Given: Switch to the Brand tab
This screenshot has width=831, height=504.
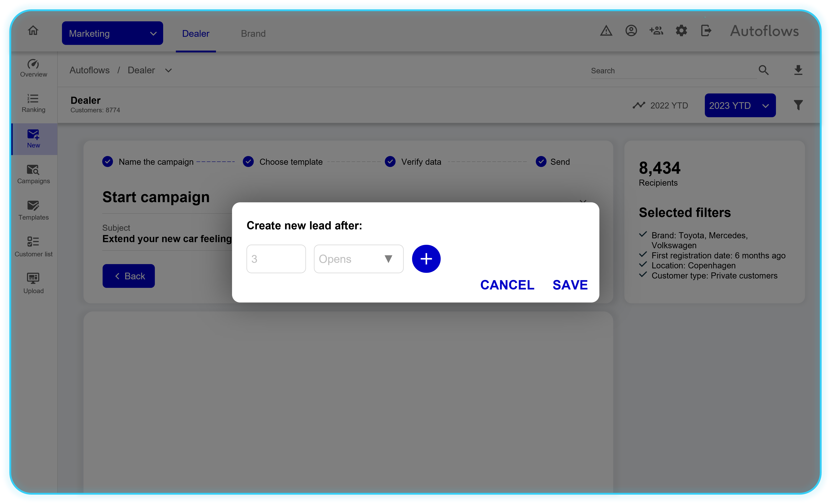Looking at the screenshot, I should click(x=253, y=34).
